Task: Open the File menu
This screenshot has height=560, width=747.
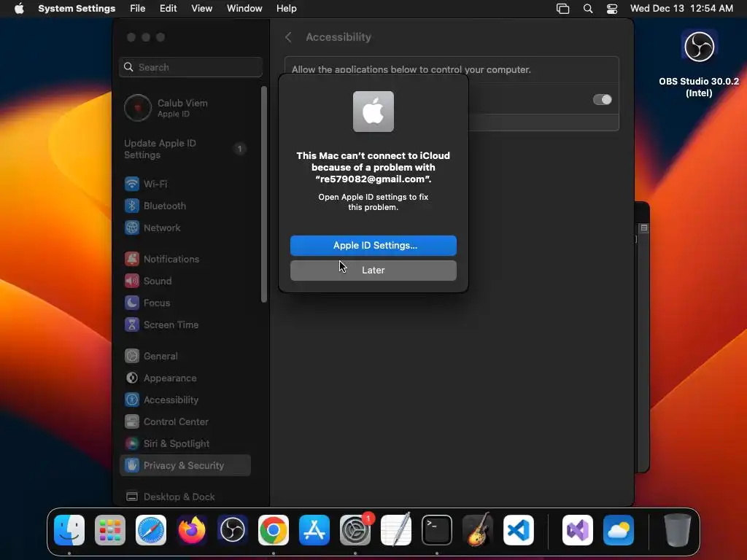Action: pyautogui.click(x=138, y=9)
